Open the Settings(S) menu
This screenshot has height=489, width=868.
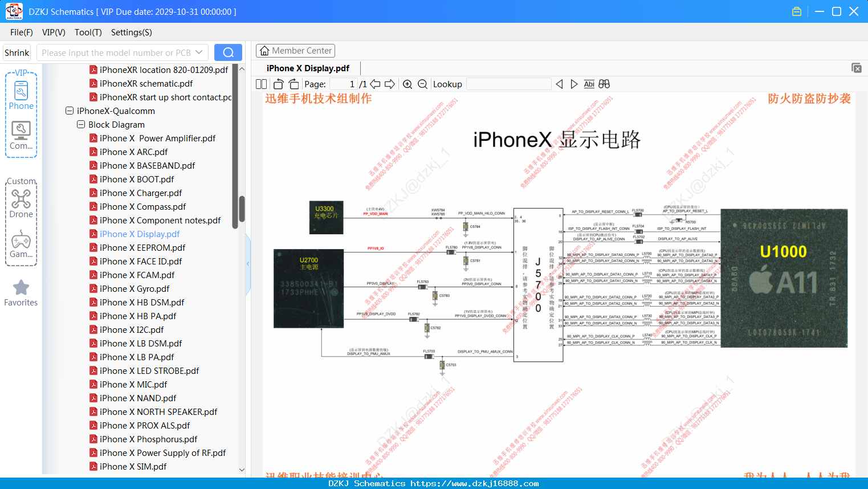click(x=131, y=32)
